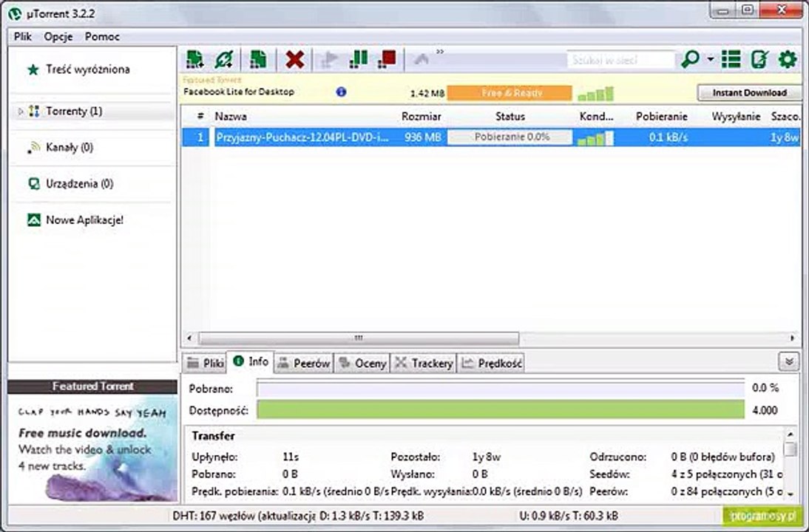
Task: Click the Free & Ready orange bar
Action: (510, 93)
